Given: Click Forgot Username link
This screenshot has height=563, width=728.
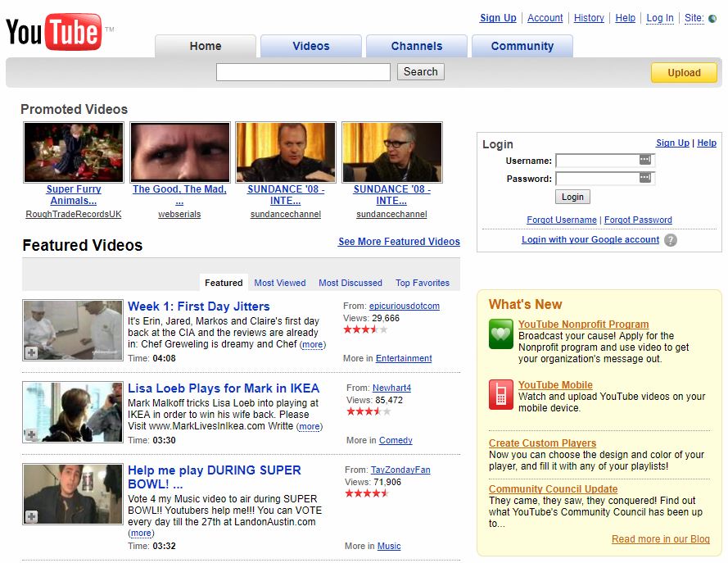Looking at the screenshot, I should point(561,220).
